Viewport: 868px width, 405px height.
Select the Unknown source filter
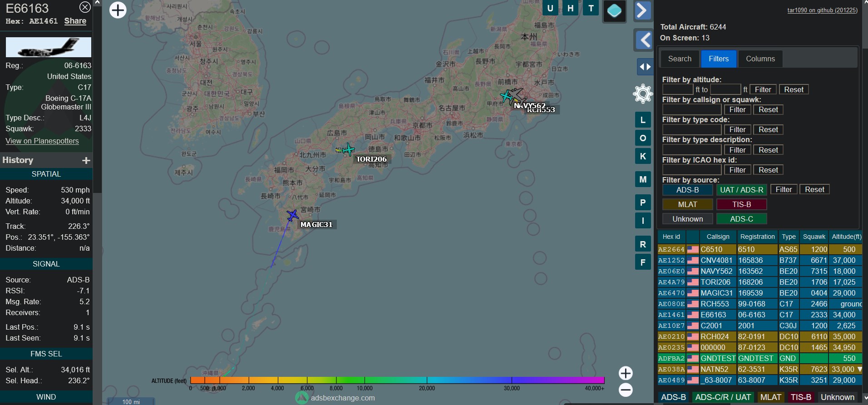pyautogui.click(x=687, y=219)
